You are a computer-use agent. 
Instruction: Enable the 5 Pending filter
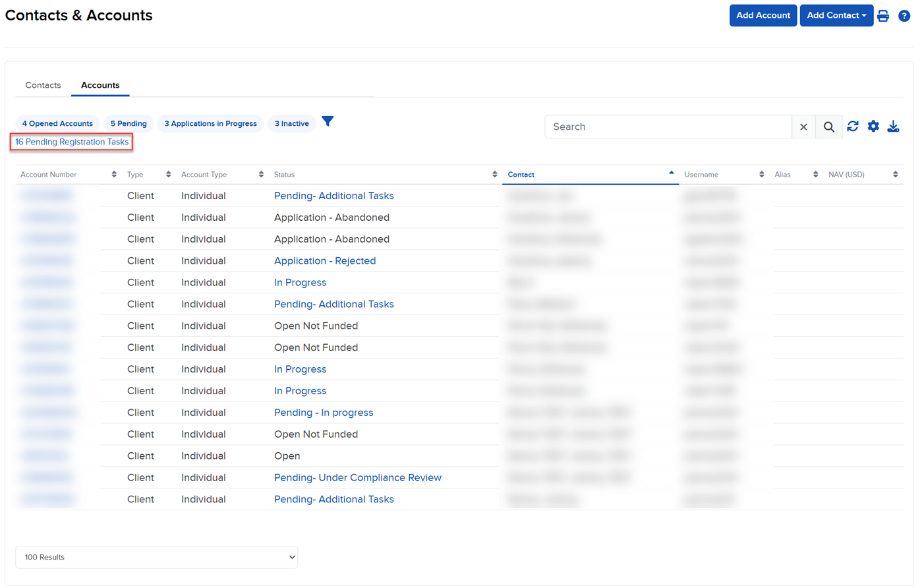(x=128, y=123)
